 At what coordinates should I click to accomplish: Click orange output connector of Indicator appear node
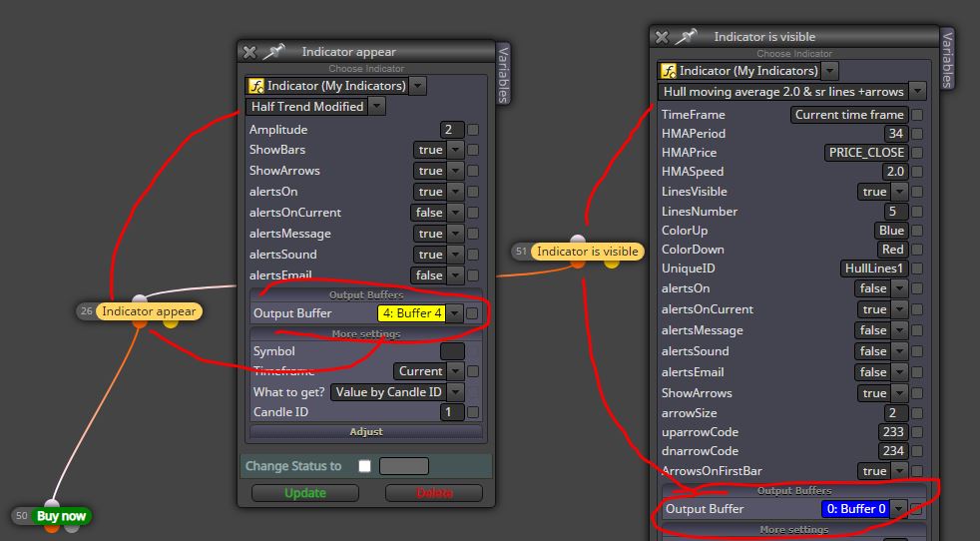click(x=140, y=324)
